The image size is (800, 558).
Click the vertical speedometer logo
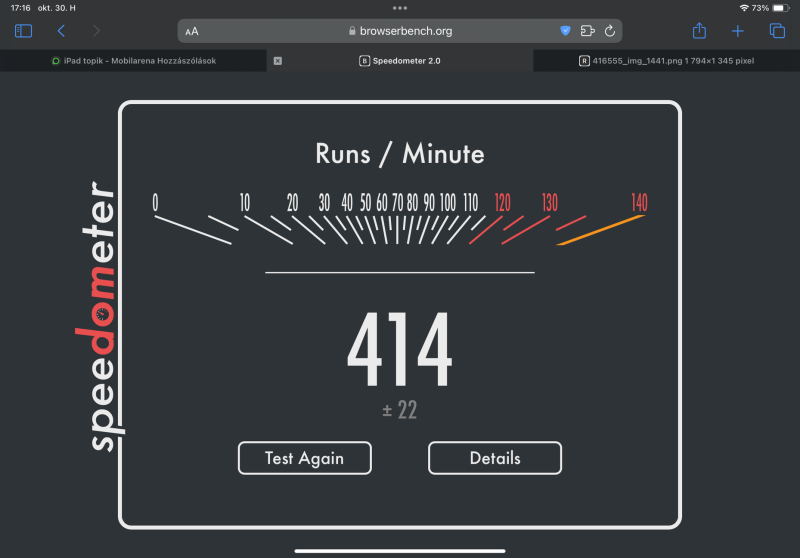coord(100,316)
